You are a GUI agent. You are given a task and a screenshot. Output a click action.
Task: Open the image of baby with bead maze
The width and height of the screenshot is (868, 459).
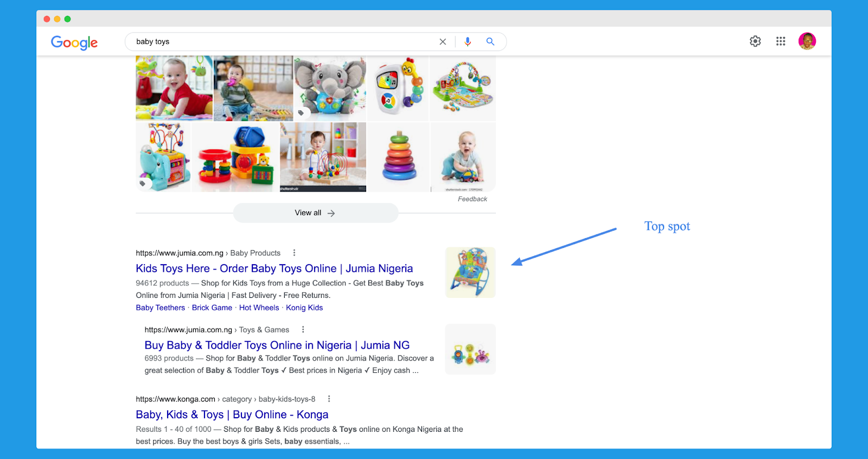[x=323, y=157]
